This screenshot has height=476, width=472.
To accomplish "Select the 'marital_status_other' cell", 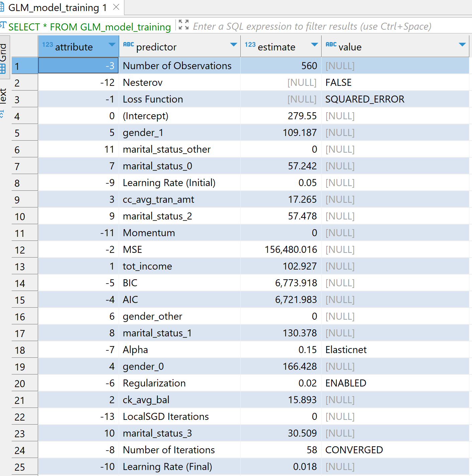I will click(180, 149).
